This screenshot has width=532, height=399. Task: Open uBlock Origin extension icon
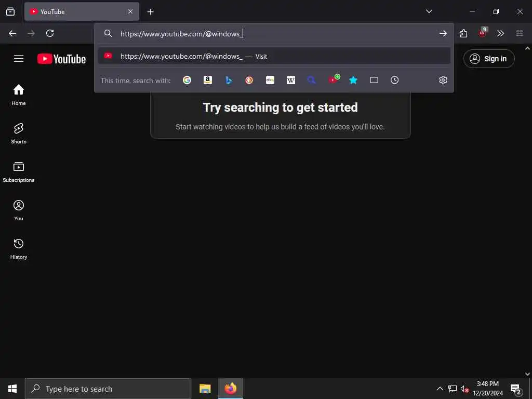[483, 32]
